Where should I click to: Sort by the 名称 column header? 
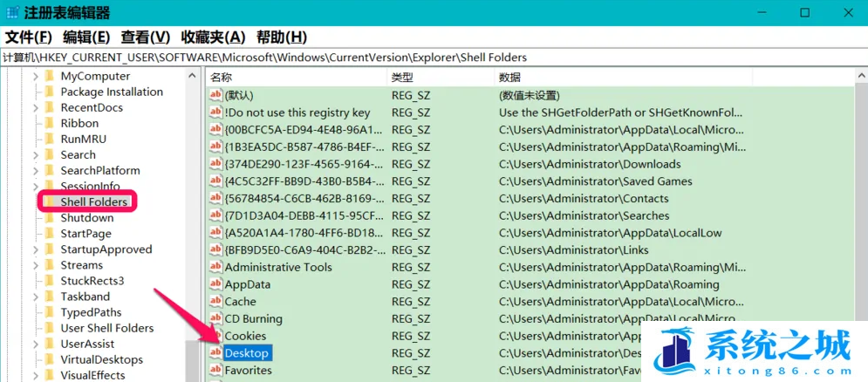point(296,77)
